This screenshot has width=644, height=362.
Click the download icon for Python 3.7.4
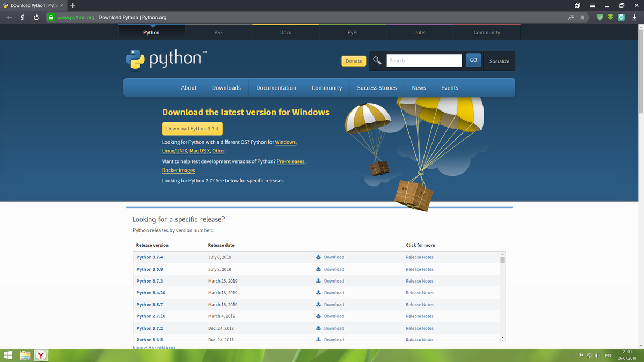tap(318, 257)
